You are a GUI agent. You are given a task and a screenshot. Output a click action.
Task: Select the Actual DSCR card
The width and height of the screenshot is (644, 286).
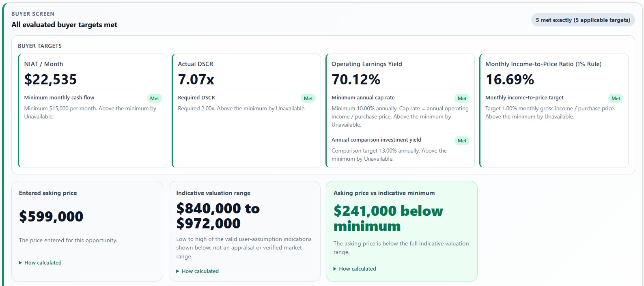click(246, 111)
